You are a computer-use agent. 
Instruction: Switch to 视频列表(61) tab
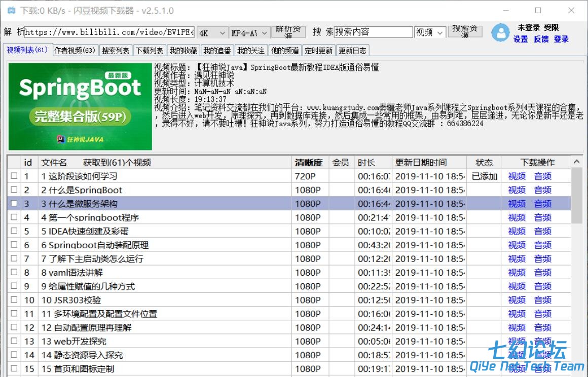point(27,50)
